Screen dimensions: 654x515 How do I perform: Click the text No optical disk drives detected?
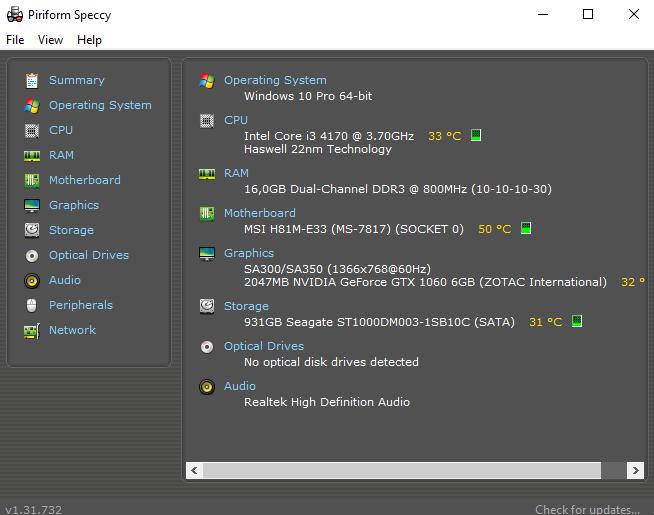pos(331,362)
